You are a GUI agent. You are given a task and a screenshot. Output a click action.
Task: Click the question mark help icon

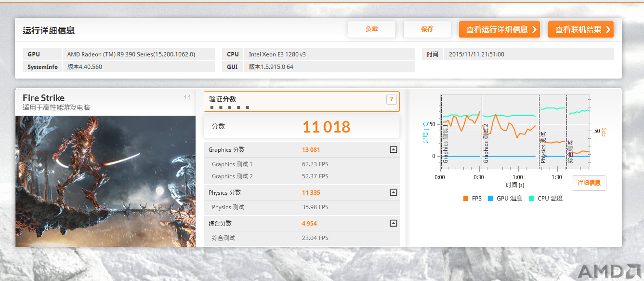(x=391, y=99)
